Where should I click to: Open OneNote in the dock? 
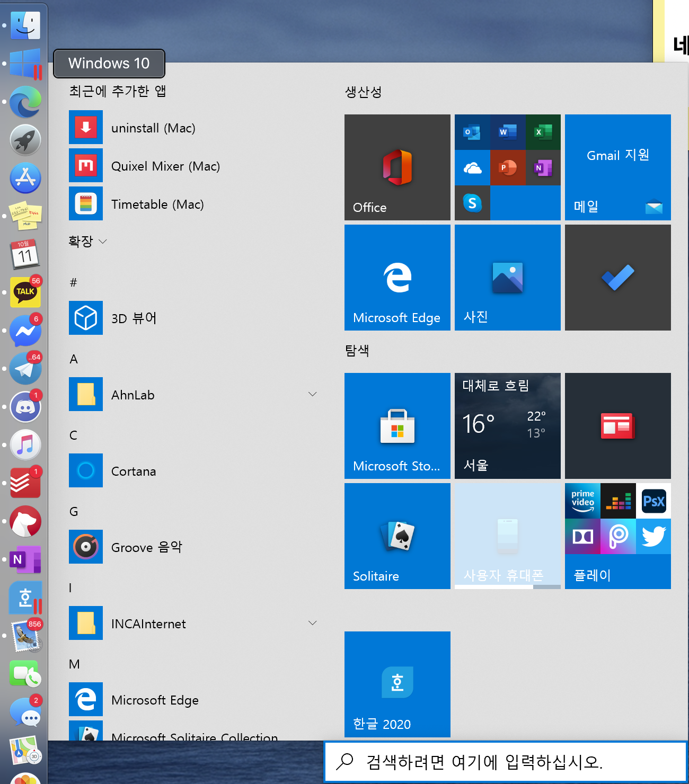pyautogui.click(x=25, y=559)
